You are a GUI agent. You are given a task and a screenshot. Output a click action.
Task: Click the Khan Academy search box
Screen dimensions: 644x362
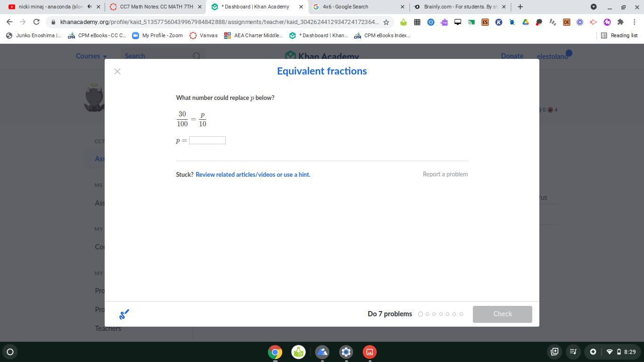163,56
